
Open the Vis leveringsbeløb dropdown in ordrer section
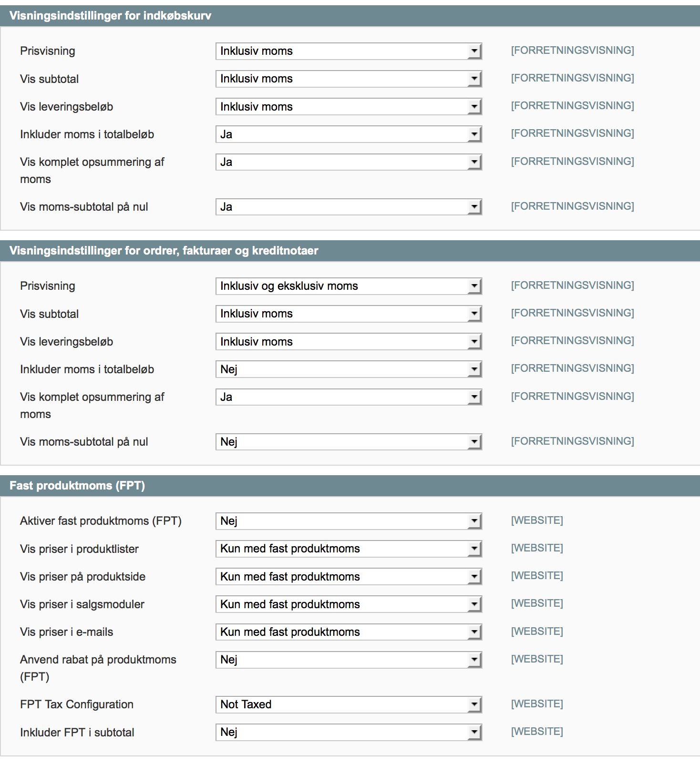coord(349,342)
